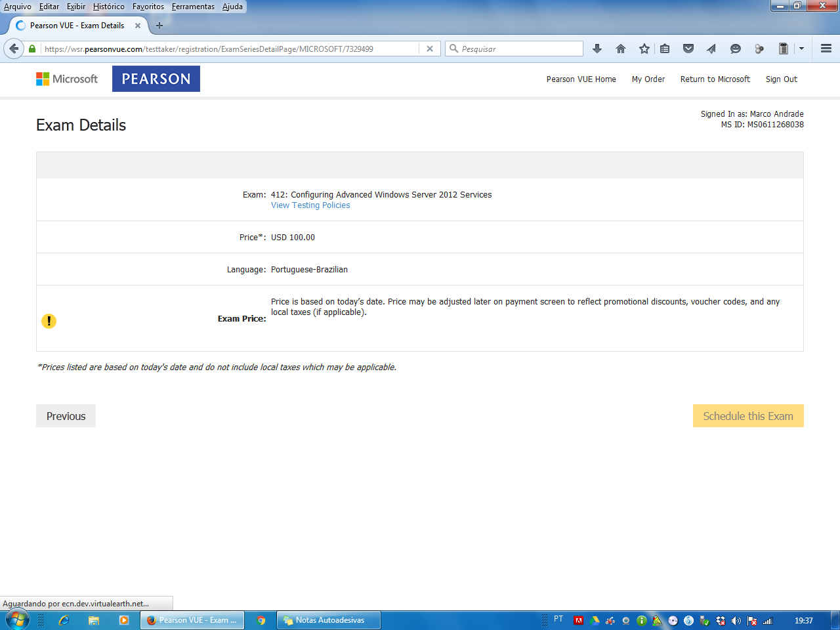
Task: Open dropdown arrow next to extension icon
Action: coord(801,49)
